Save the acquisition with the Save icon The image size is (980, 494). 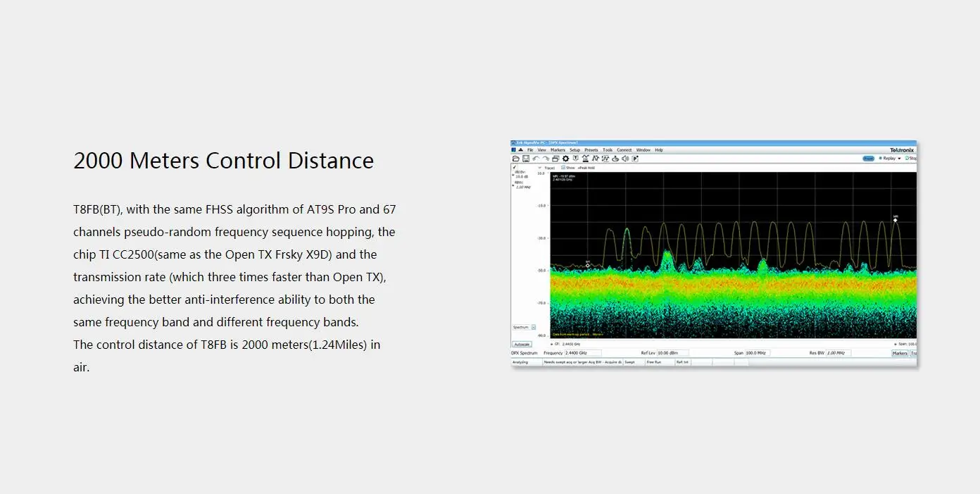pyautogui.click(x=524, y=158)
